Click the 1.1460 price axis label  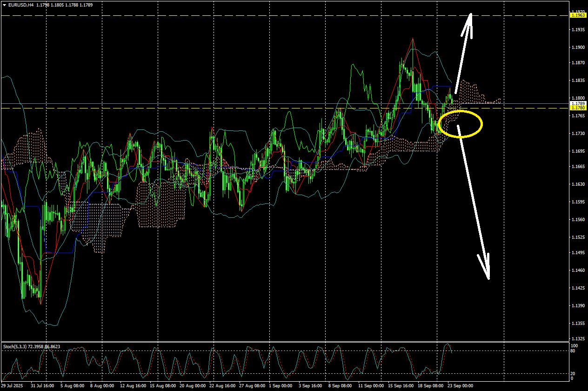pyautogui.click(x=579, y=270)
